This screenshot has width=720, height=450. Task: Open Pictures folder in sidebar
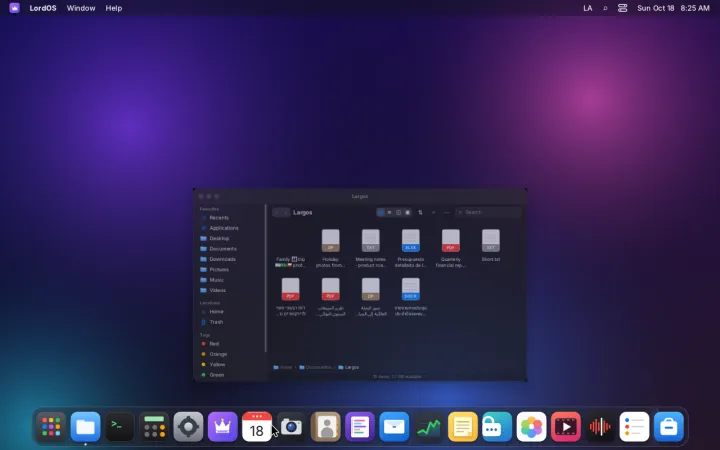pyautogui.click(x=231, y=270)
